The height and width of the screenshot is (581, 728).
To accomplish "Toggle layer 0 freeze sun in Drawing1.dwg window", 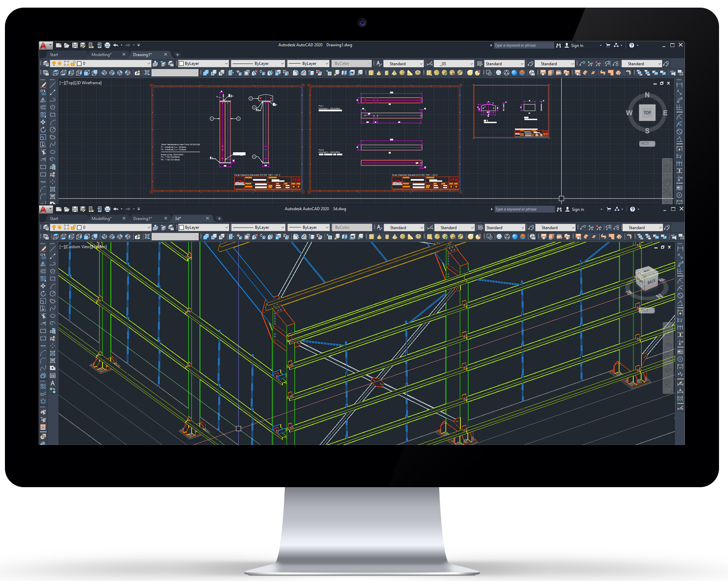I will coord(60,64).
